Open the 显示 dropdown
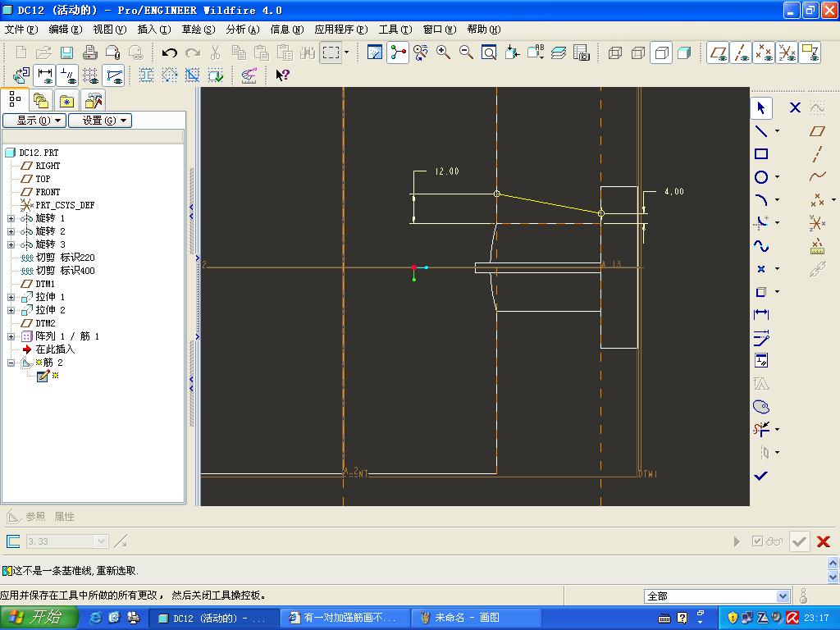 tap(34, 121)
